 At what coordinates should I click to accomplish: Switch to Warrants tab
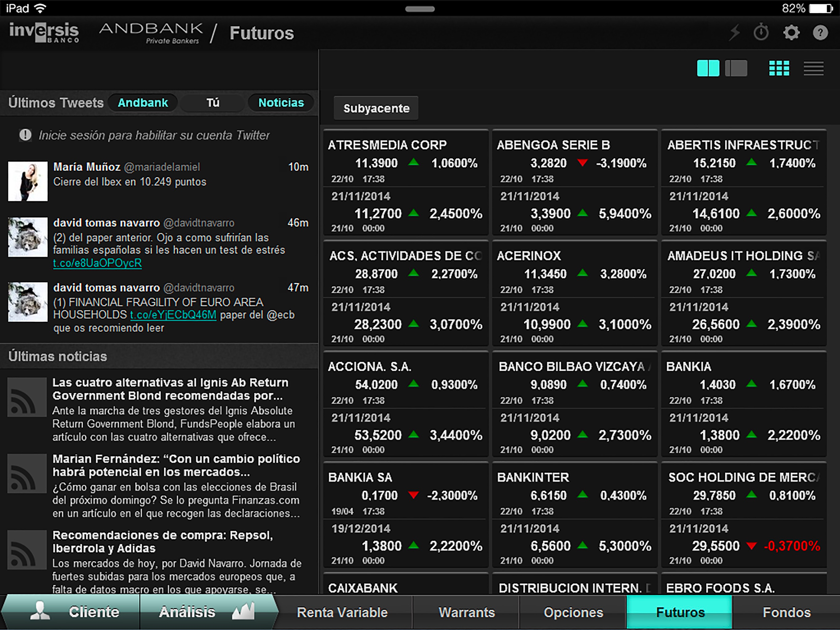[466, 612]
